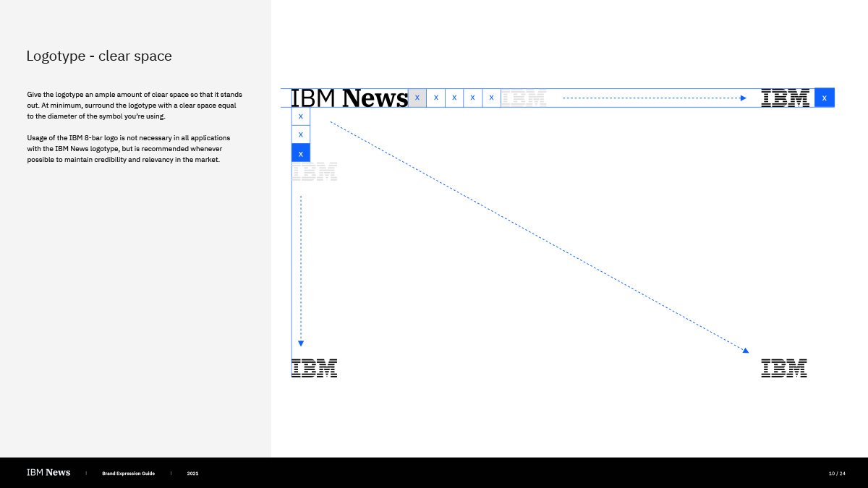The image size is (868, 488).
Task: Click the IBM logo at the vertical arrow's end
Action: [314, 368]
